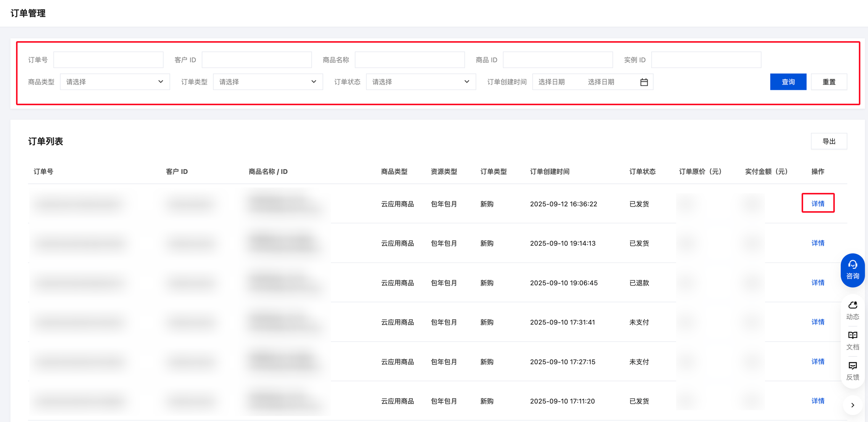The height and width of the screenshot is (422, 868).
Task: Collapse the floating sidebar chevron arrow
Action: pos(852,405)
